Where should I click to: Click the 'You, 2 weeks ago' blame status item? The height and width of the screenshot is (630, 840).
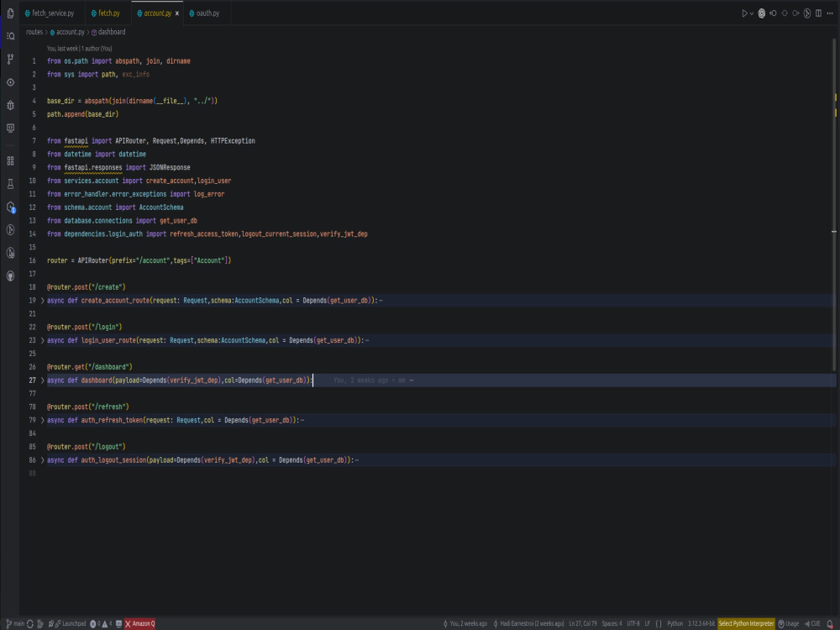465,623
